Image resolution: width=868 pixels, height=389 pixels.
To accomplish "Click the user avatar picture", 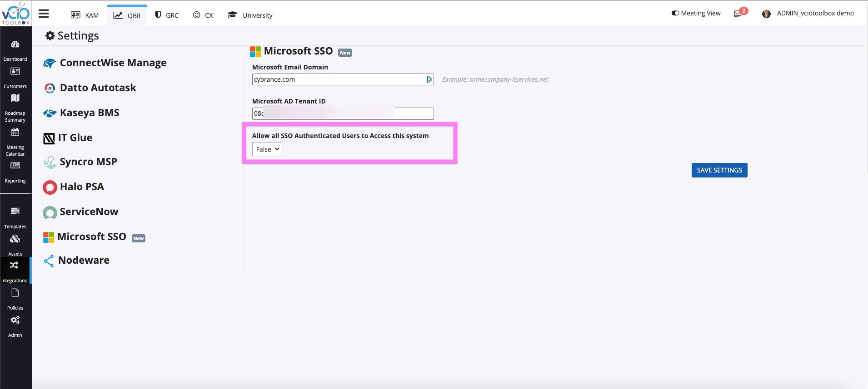I will coord(766,14).
